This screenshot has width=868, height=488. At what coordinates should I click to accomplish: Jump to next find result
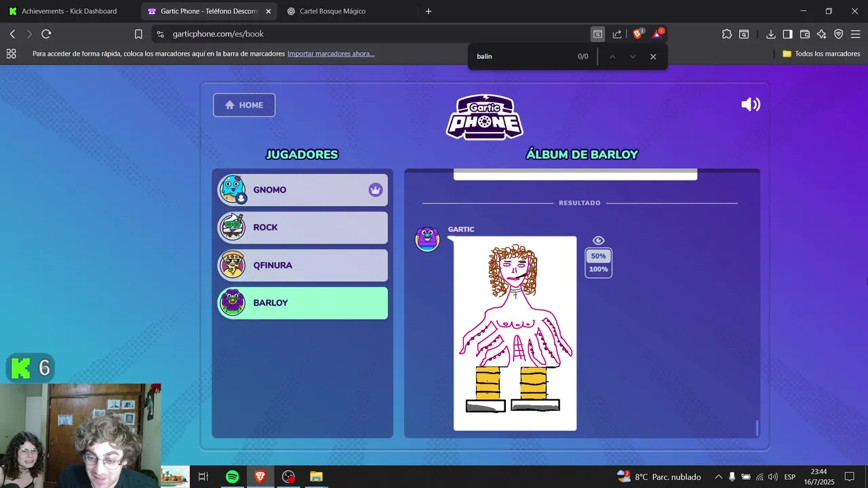coord(633,56)
